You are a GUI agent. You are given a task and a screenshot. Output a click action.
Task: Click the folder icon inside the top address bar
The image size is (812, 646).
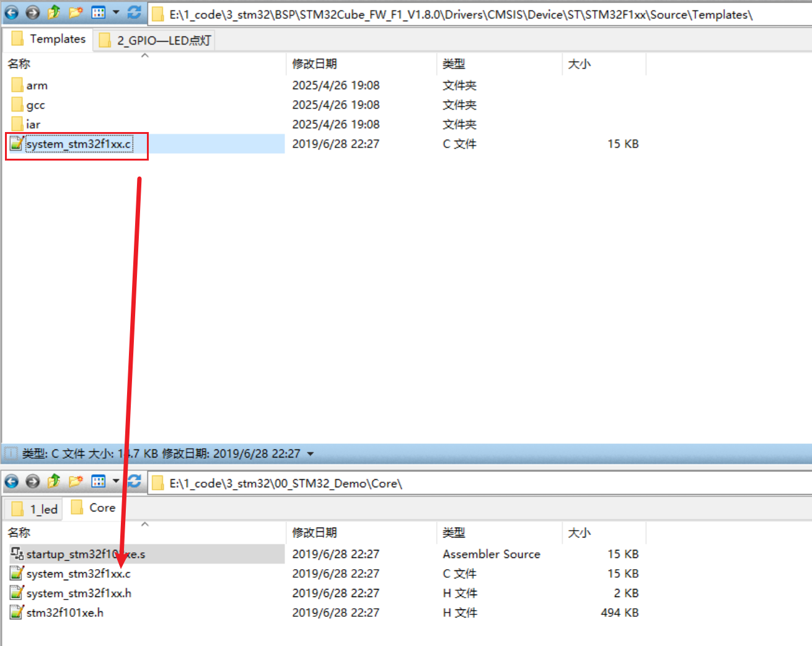[x=157, y=13]
